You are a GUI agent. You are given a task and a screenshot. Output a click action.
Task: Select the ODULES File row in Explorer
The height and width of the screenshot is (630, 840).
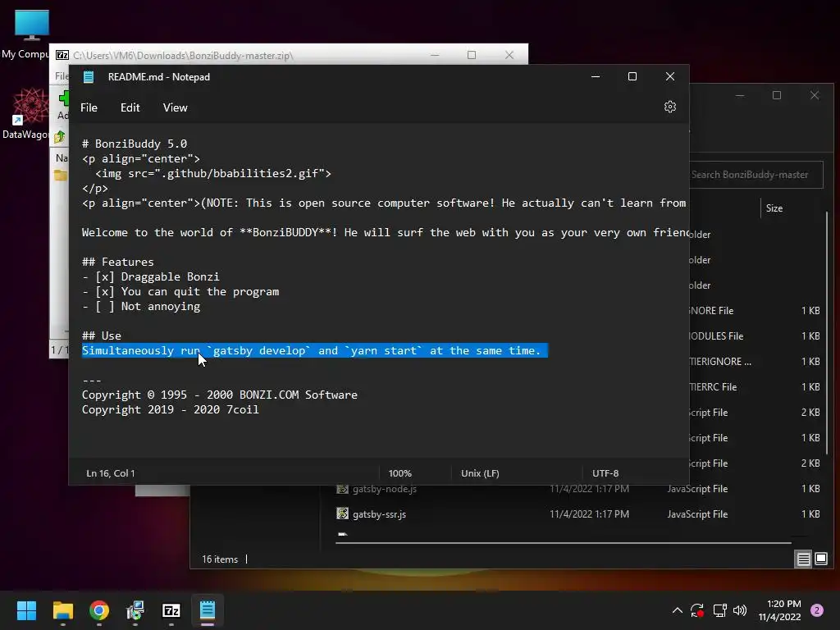pyautogui.click(x=756, y=336)
